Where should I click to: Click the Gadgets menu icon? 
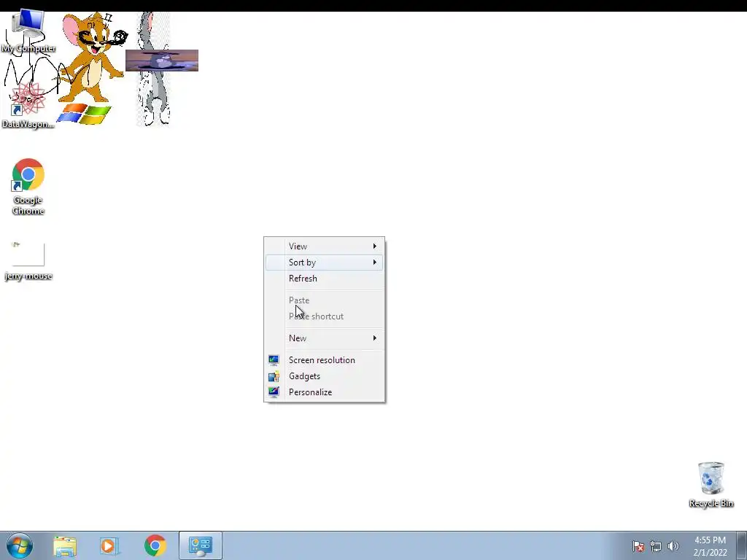[x=274, y=377]
